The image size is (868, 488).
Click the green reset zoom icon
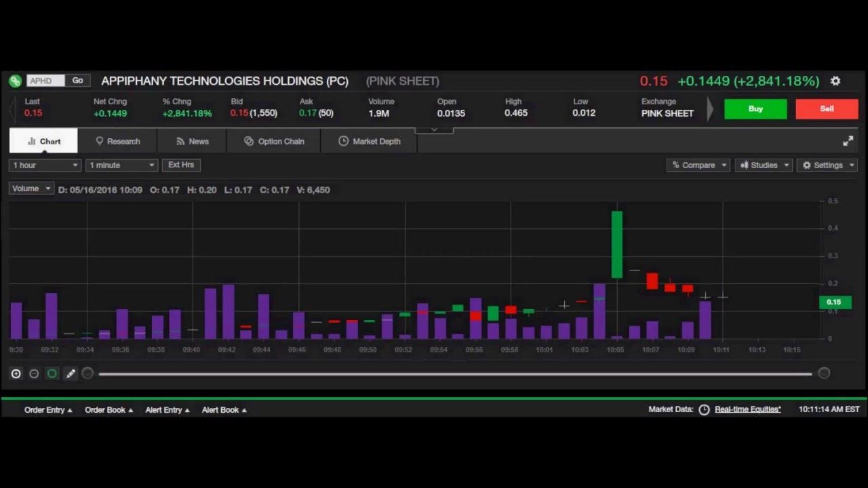(52, 373)
